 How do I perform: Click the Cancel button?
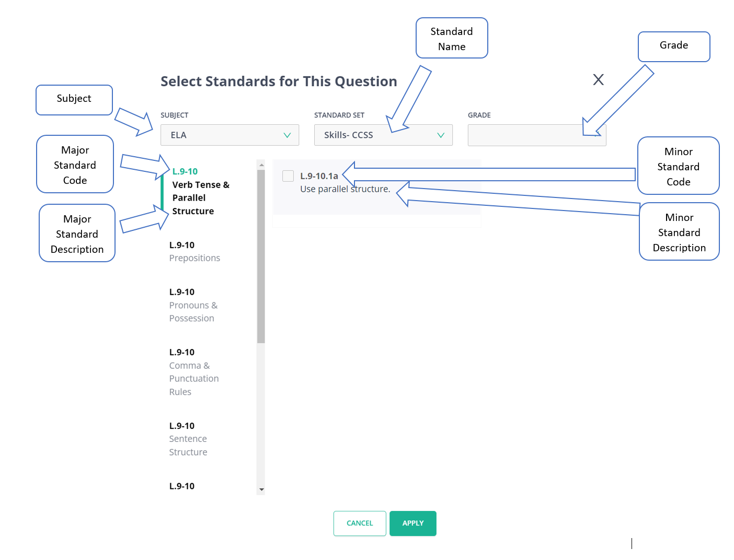coord(360,523)
